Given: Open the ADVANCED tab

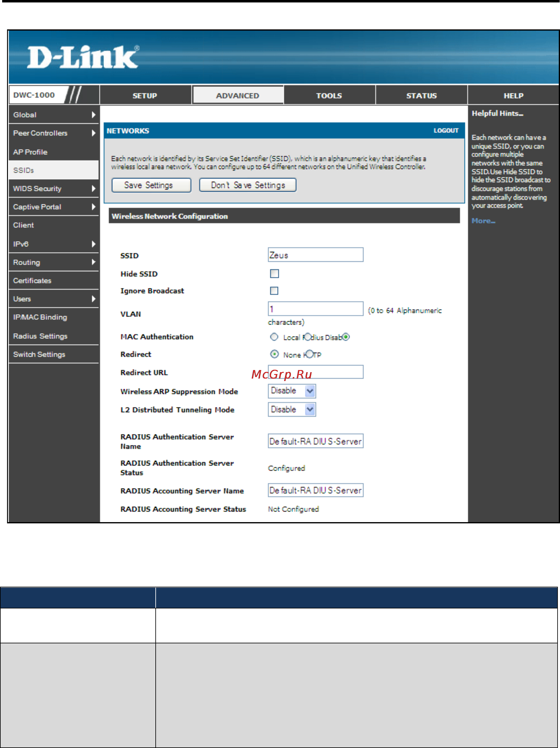Looking at the screenshot, I should coord(238,95).
